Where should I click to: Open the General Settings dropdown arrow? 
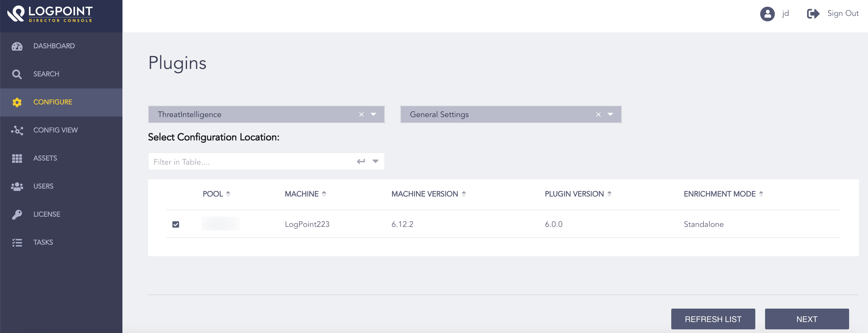click(x=610, y=114)
